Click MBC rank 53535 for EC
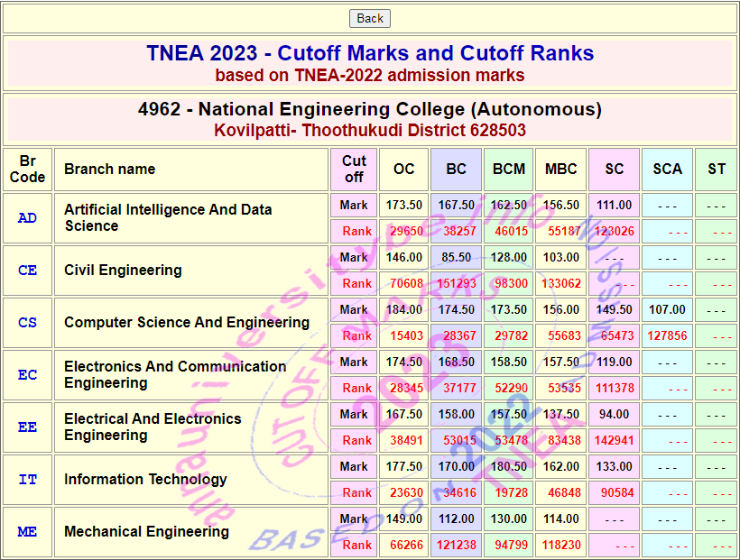The image size is (740, 560). [564, 389]
